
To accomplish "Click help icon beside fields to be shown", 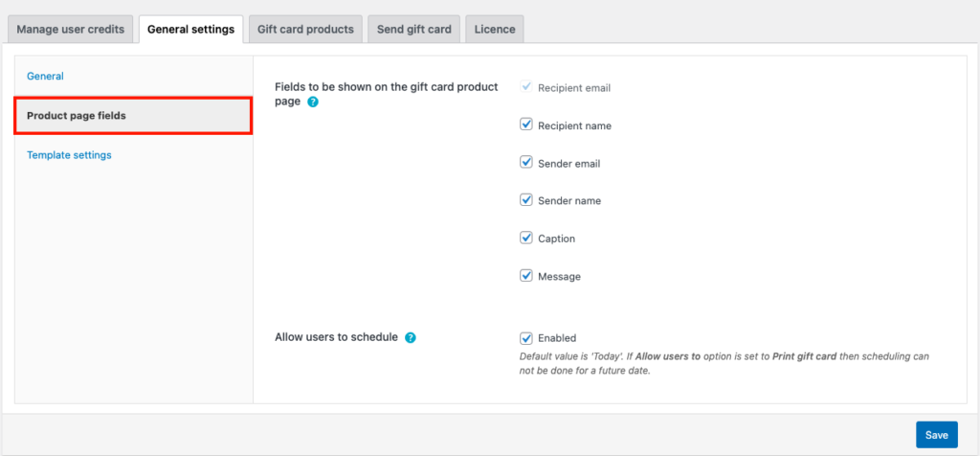I will tap(313, 102).
